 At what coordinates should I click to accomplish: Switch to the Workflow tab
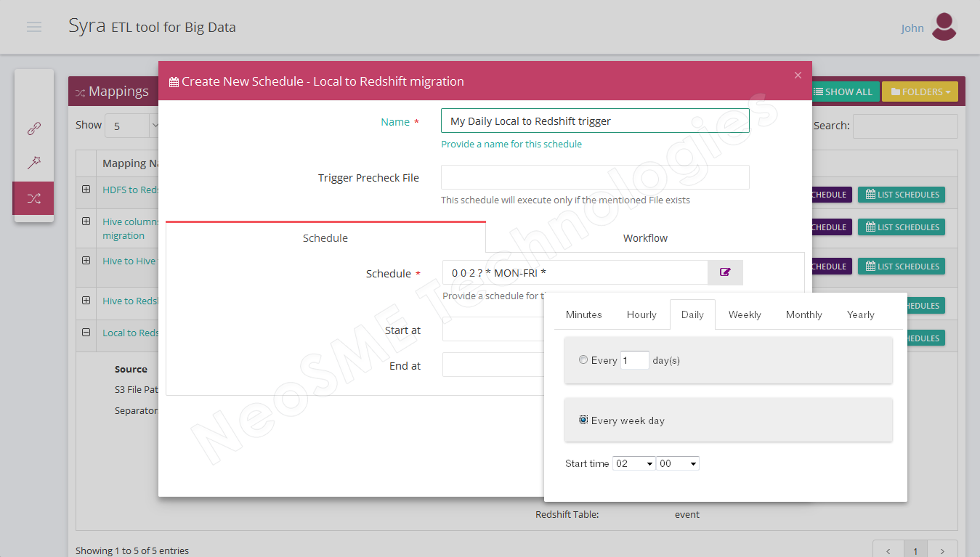click(x=644, y=238)
